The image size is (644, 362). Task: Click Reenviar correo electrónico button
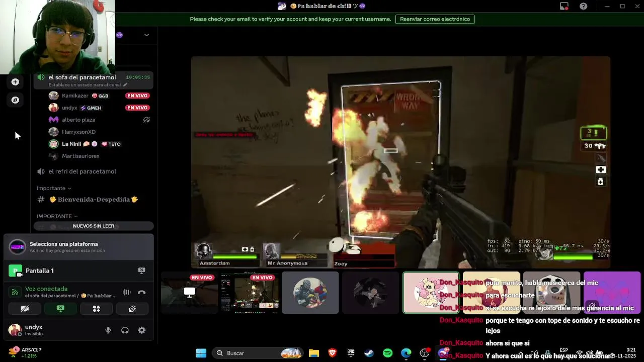tap(435, 19)
